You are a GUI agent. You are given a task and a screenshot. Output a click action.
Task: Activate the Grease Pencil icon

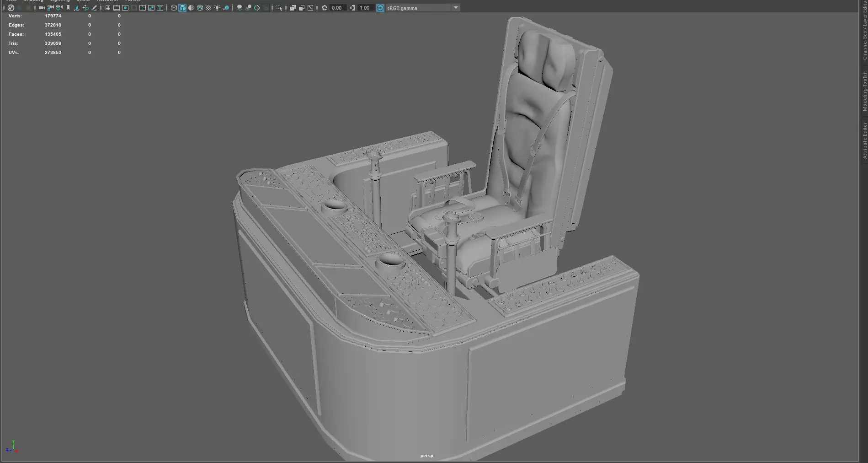(x=94, y=8)
